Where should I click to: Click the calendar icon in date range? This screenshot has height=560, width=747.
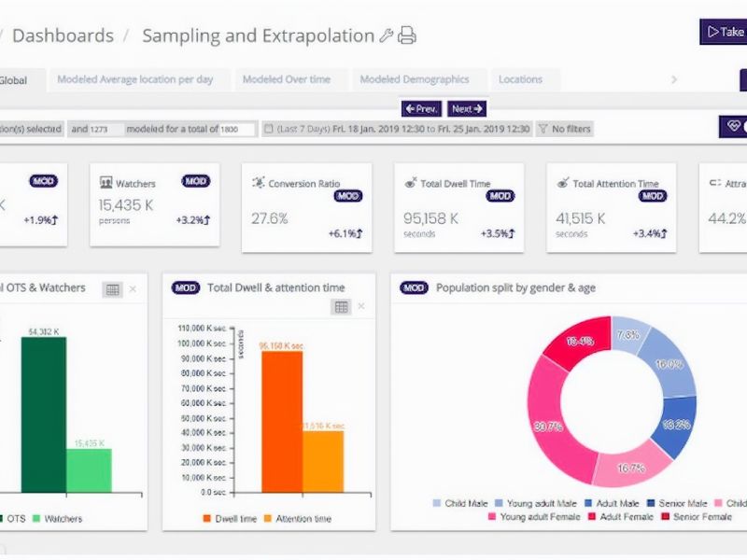(x=269, y=129)
